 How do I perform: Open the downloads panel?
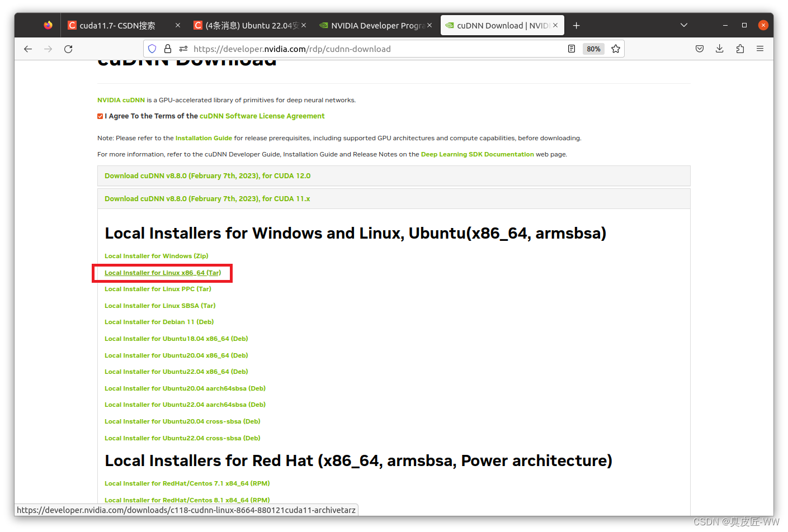click(x=720, y=49)
